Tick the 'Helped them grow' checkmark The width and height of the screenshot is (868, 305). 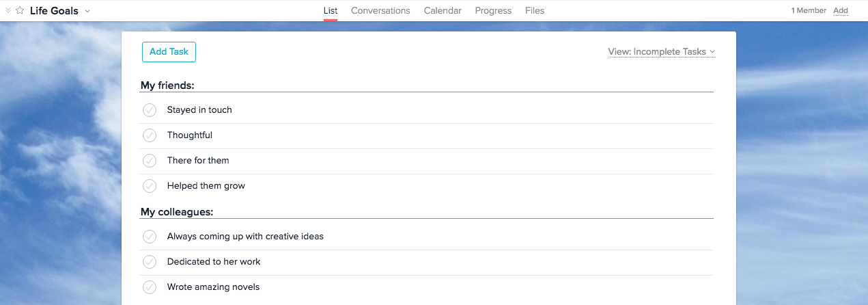(x=150, y=186)
